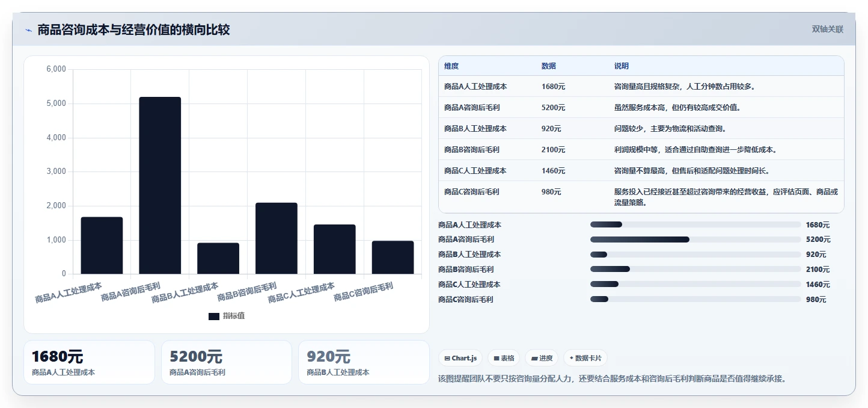Click the diamond icon in 数据卡片 tag
Viewport: 868px width, 408px height.
click(571, 358)
